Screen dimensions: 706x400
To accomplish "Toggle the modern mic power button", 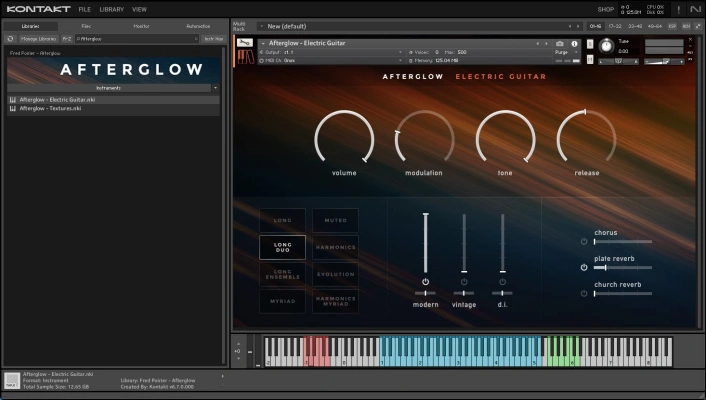I will tap(425, 282).
